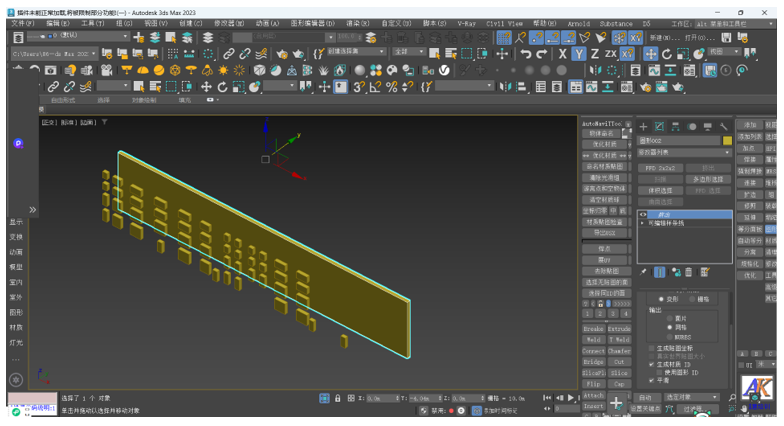The width and height of the screenshot is (784, 426).
Task: Open the Create tab plus icon
Action: [x=643, y=126]
